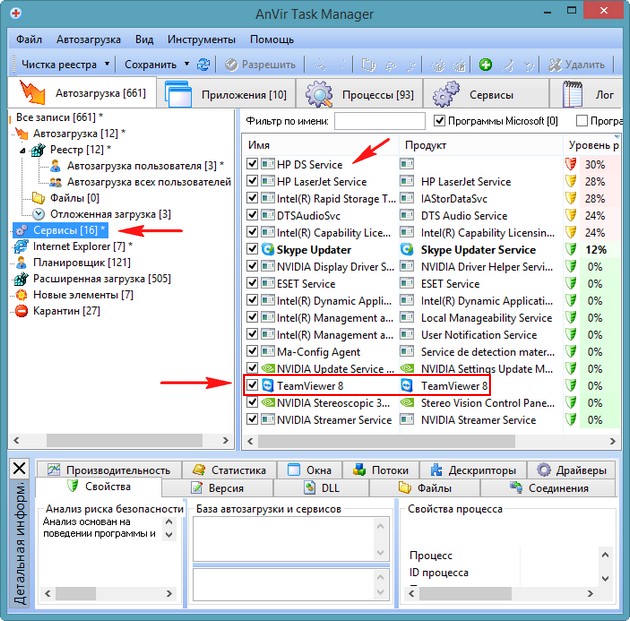Click the copy icon in toolbar
The image size is (630, 621).
click(368, 64)
